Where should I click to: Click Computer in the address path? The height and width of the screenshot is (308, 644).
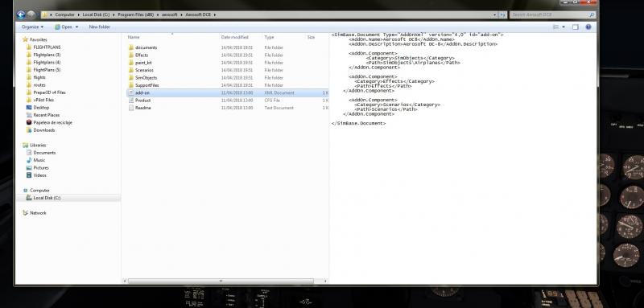pos(65,14)
